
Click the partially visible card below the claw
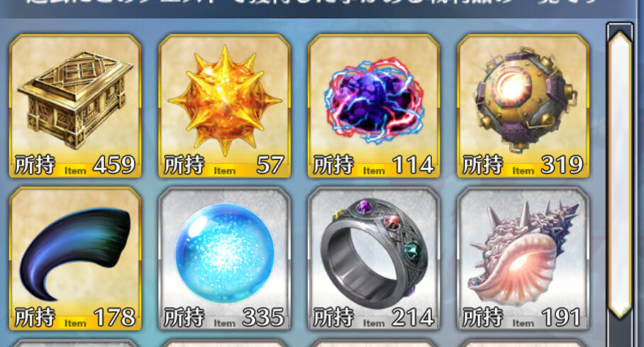coord(75,343)
